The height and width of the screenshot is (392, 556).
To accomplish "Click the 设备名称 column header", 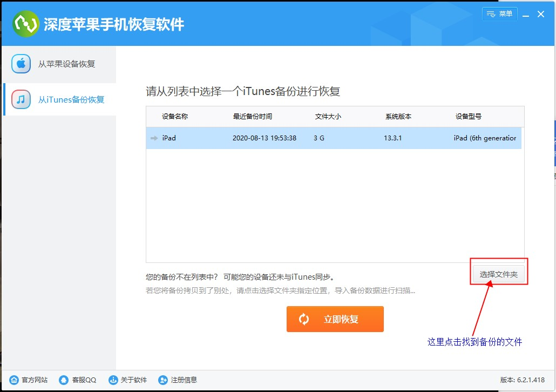I will [175, 117].
